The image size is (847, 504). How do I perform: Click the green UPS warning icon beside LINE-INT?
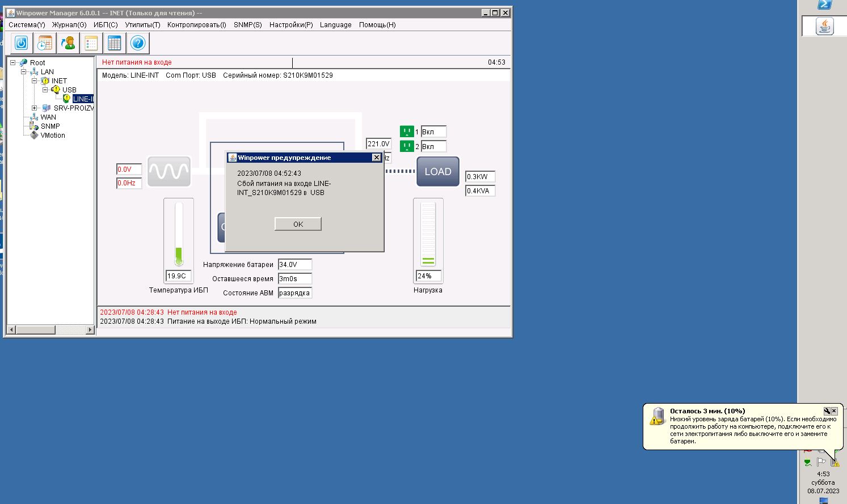coord(66,99)
